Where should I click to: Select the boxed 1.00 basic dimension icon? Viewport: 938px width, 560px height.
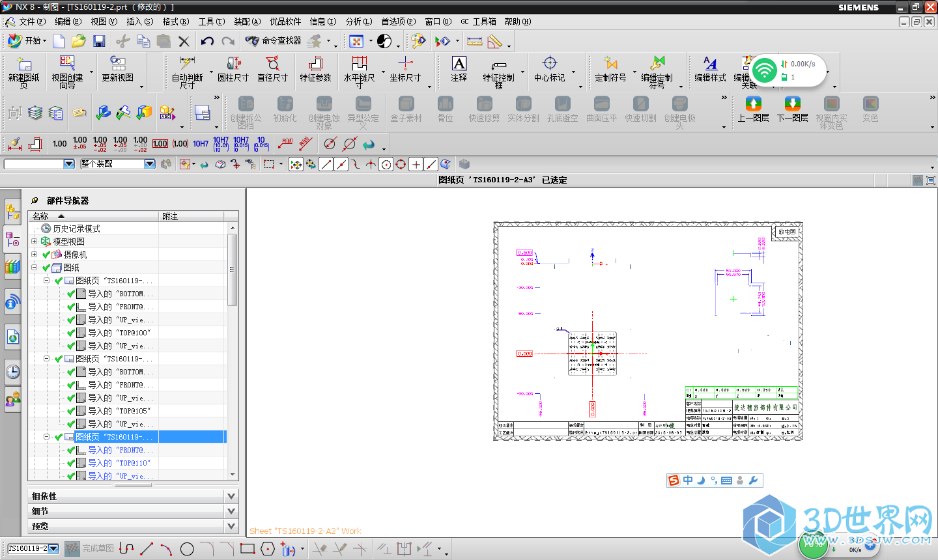tap(160, 144)
